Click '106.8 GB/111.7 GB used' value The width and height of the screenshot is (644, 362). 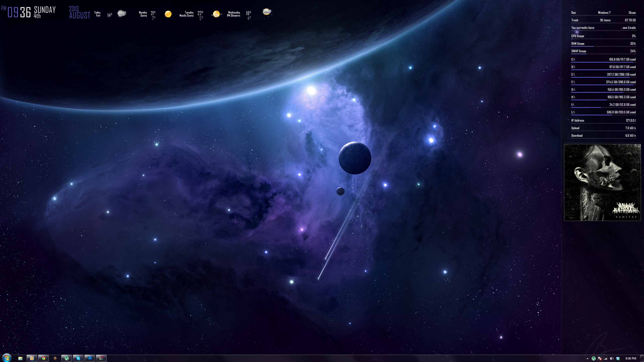tap(622, 59)
